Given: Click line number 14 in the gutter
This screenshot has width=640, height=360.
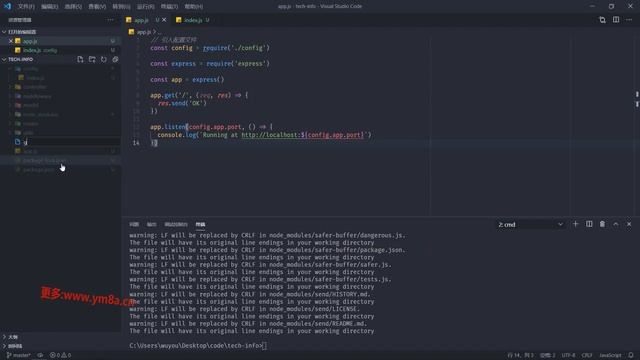Looking at the screenshot, I should pos(136,143).
